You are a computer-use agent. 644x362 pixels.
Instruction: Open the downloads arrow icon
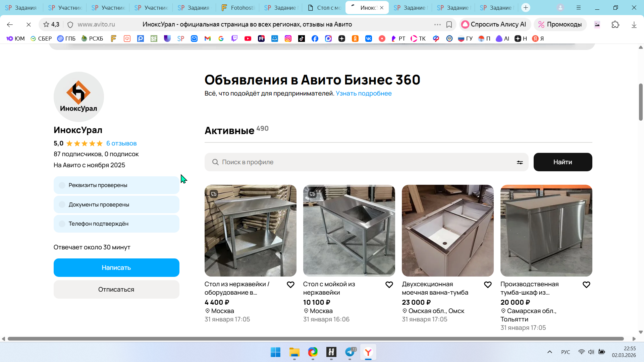tap(634, 24)
